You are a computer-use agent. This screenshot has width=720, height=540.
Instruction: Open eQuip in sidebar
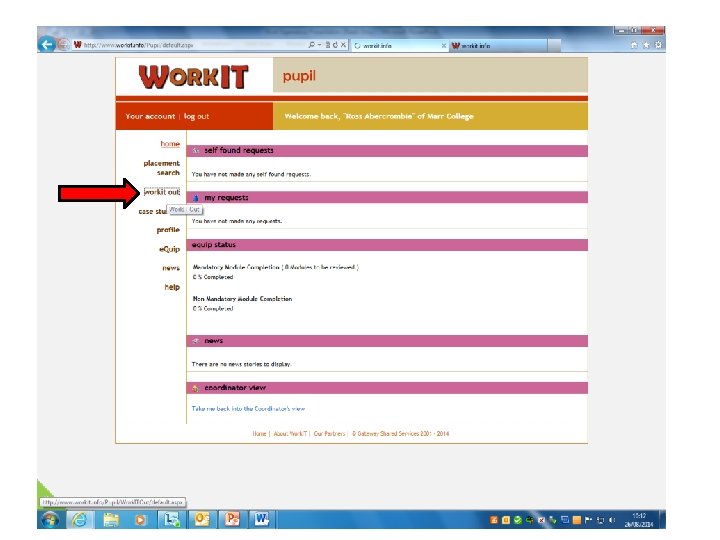click(169, 249)
